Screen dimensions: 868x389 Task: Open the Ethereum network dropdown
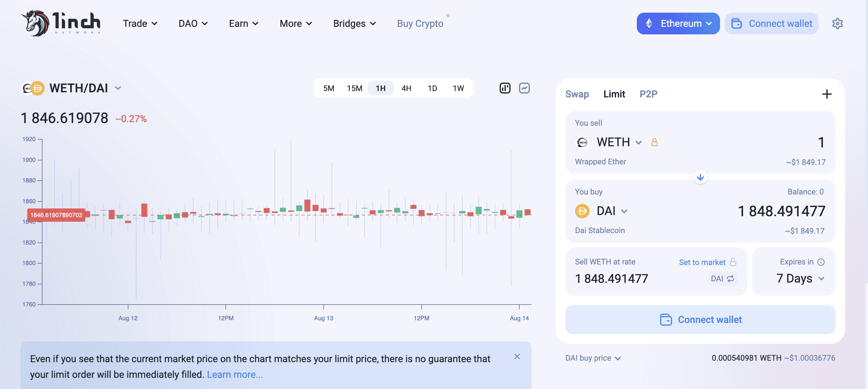point(678,24)
